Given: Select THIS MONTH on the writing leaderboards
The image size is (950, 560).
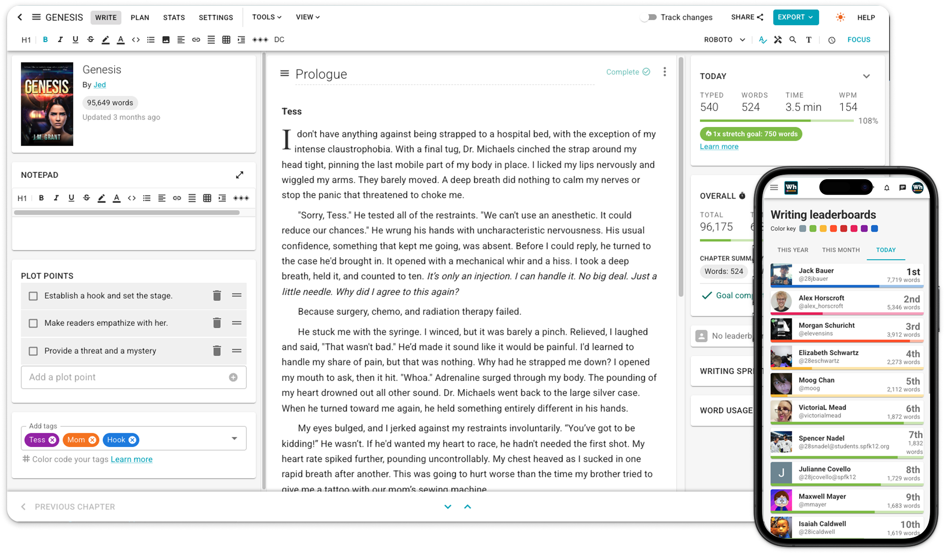Looking at the screenshot, I should (841, 249).
